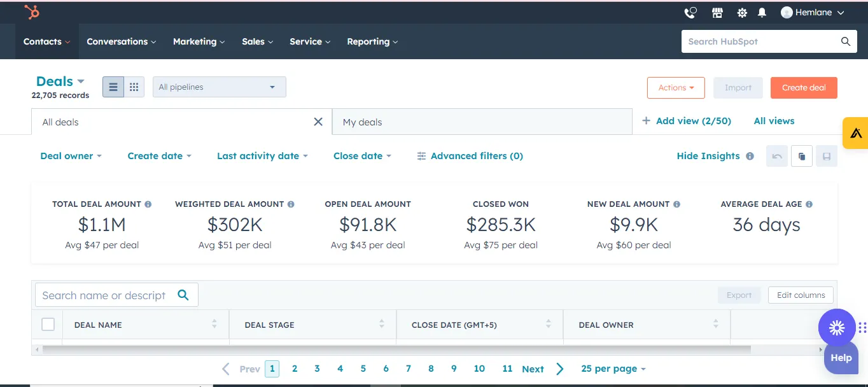
Task: Open the Settings gear icon
Action: click(742, 13)
